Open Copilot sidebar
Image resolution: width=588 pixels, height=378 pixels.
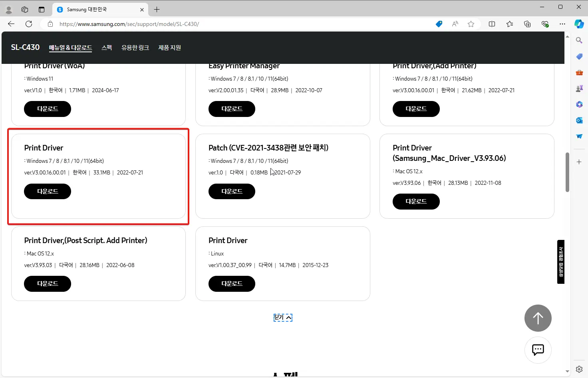point(579,24)
